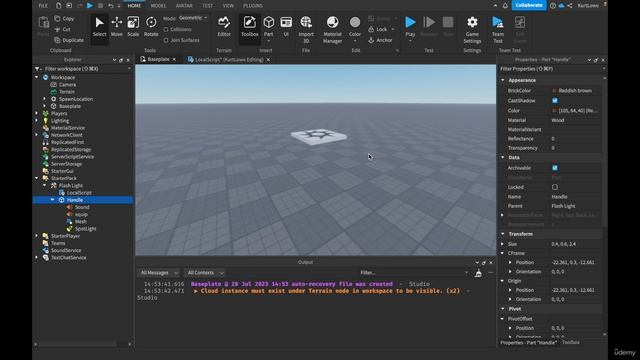Click the Cut clipboard button
This screenshot has height=360, width=640.
62,29
